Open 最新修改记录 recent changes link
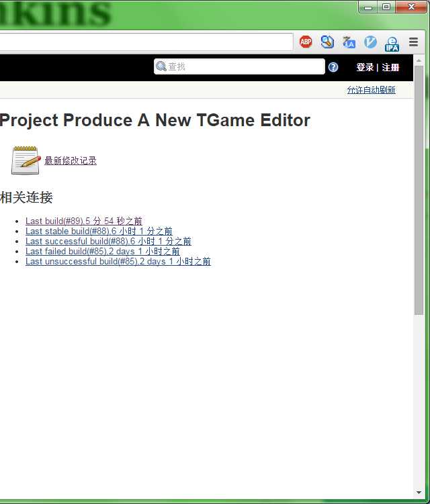 [71, 160]
